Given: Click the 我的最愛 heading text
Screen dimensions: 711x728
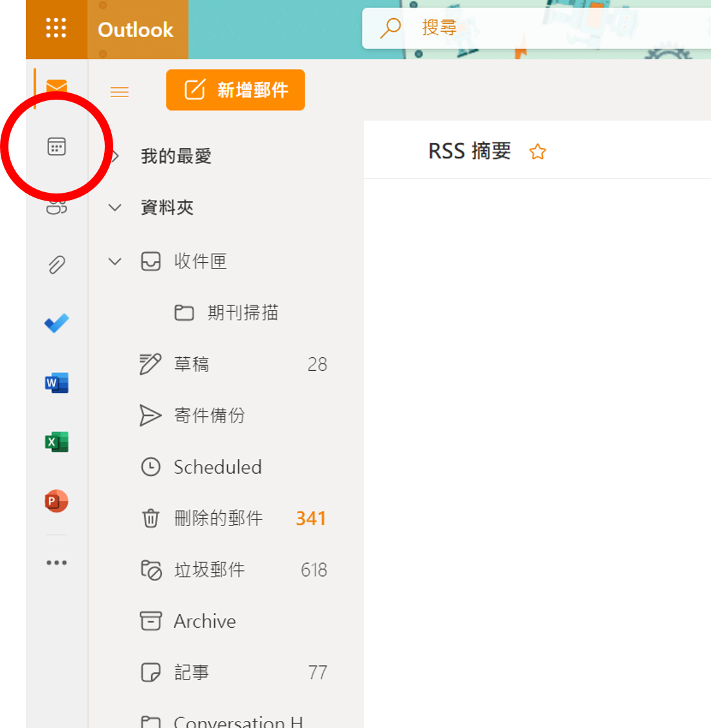Looking at the screenshot, I should [x=177, y=156].
